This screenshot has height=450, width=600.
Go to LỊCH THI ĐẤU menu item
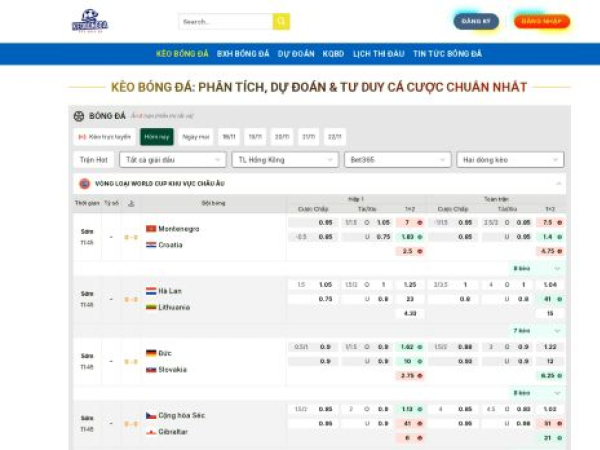(x=377, y=54)
